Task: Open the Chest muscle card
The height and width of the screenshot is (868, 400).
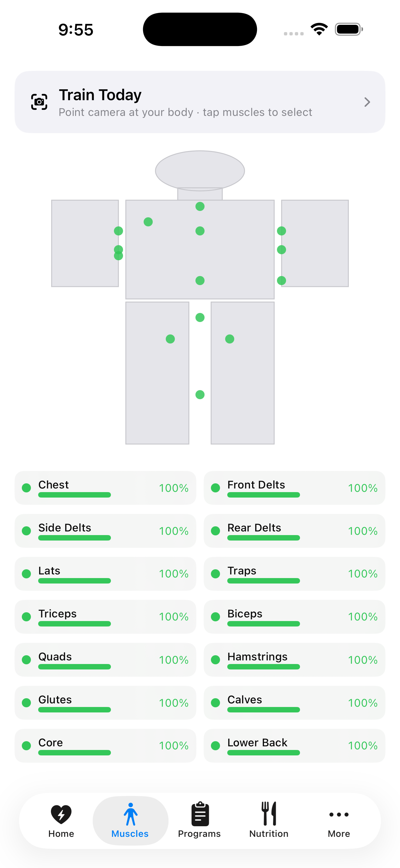Action: [105, 488]
